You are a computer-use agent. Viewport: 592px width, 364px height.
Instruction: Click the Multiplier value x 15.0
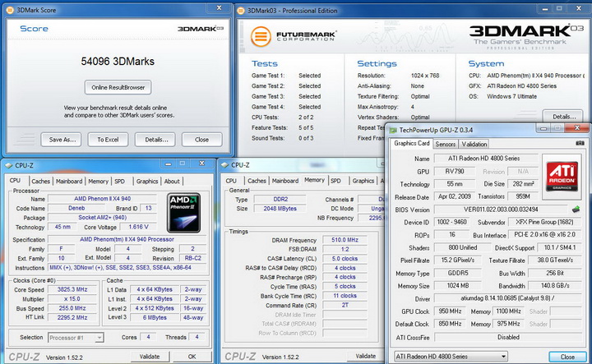[72, 299]
